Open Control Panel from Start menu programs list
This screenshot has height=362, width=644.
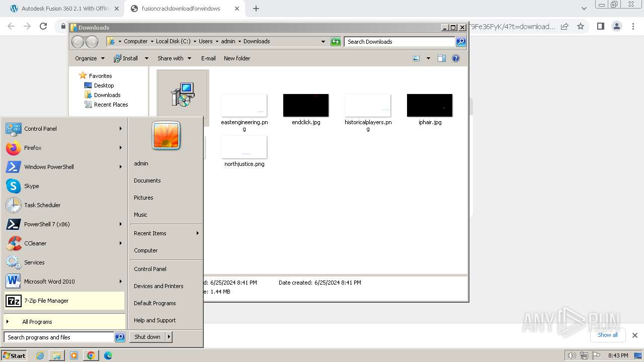pos(64,129)
